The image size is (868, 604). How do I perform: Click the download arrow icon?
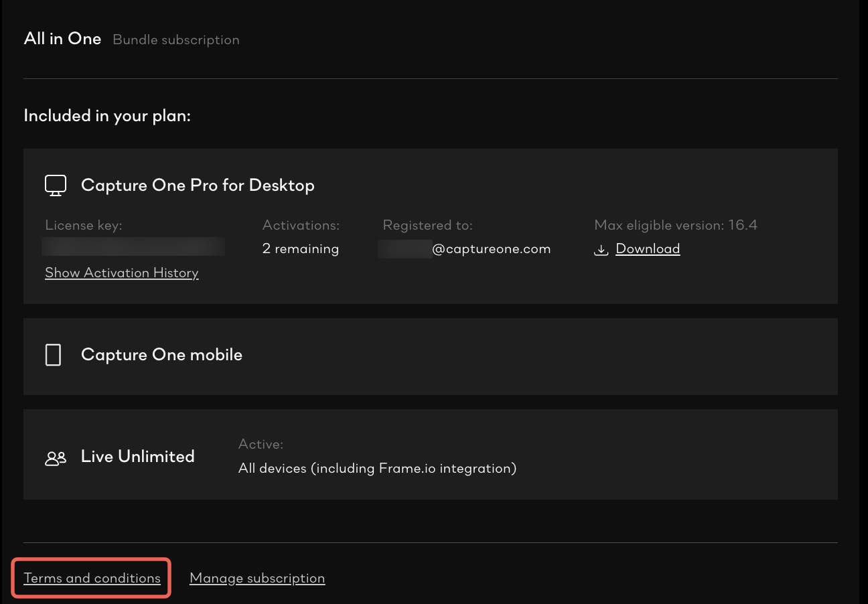click(601, 250)
